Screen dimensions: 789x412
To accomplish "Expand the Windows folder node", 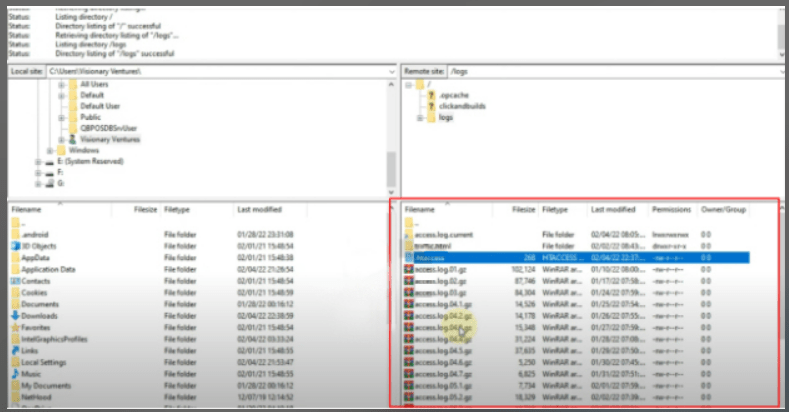I will coord(50,151).
